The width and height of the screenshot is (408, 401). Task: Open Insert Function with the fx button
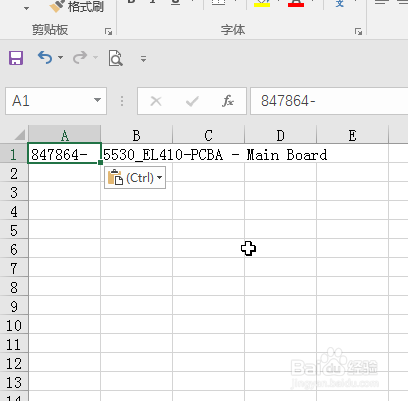(228, 101)
